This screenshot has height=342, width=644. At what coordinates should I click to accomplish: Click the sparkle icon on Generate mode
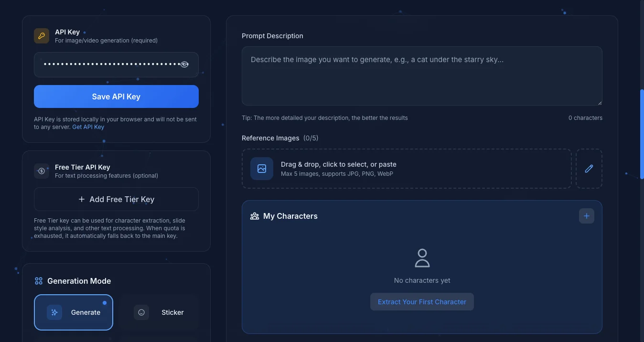54,312
